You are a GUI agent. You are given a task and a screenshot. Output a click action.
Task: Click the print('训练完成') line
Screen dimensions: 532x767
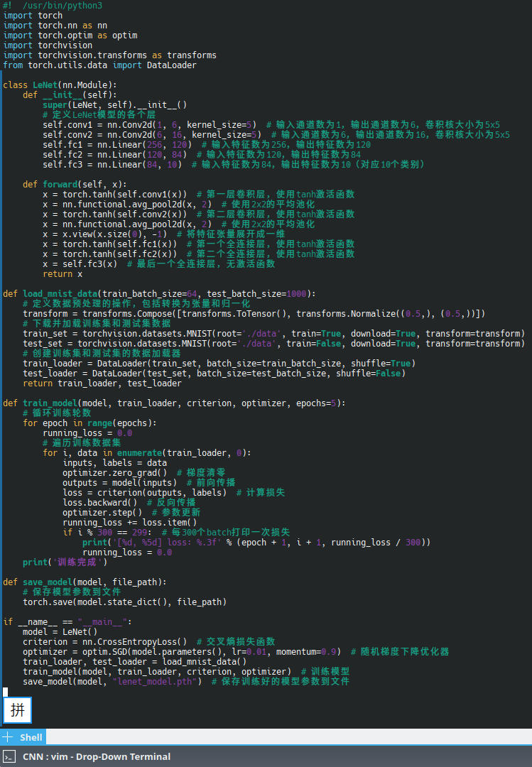click(65, 562)
